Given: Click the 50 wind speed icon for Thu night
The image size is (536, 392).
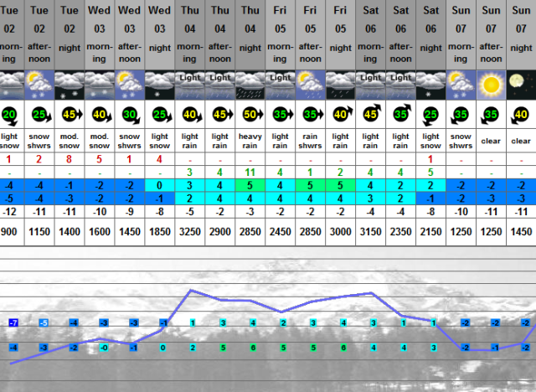Looking at the screenshot, I should pos(252,115).
